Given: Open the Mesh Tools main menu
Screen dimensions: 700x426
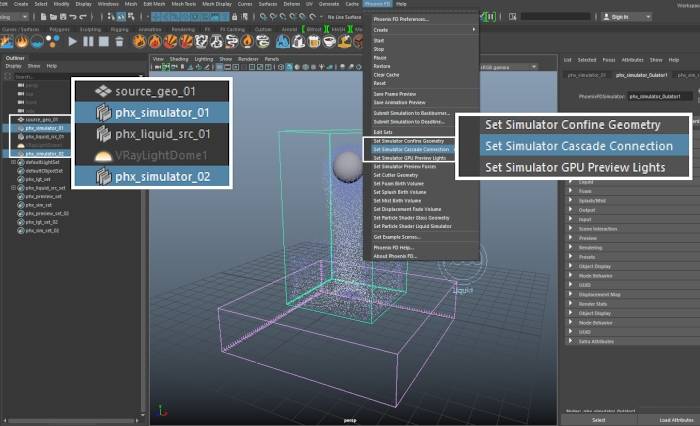Looking at the screenshot, I should coord(183,4).
